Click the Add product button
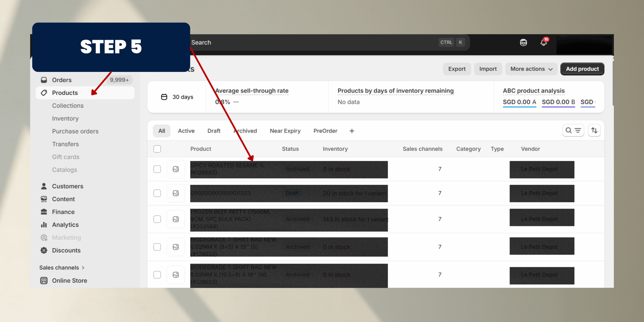Viewport: 644px width, 322px height. [x=582, y=69]
